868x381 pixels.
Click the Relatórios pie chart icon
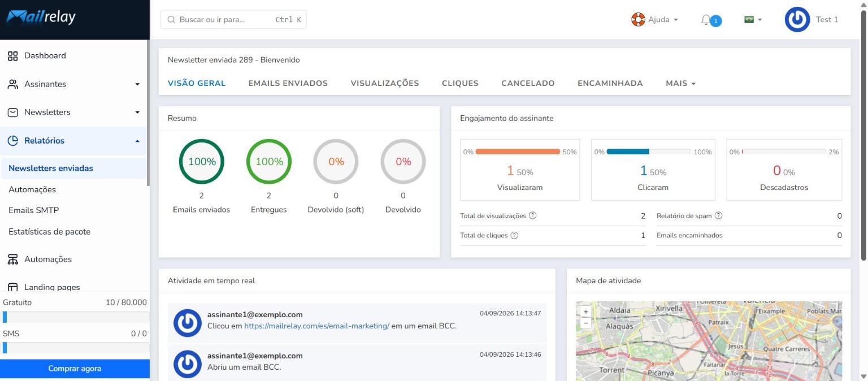click(12, 141)
